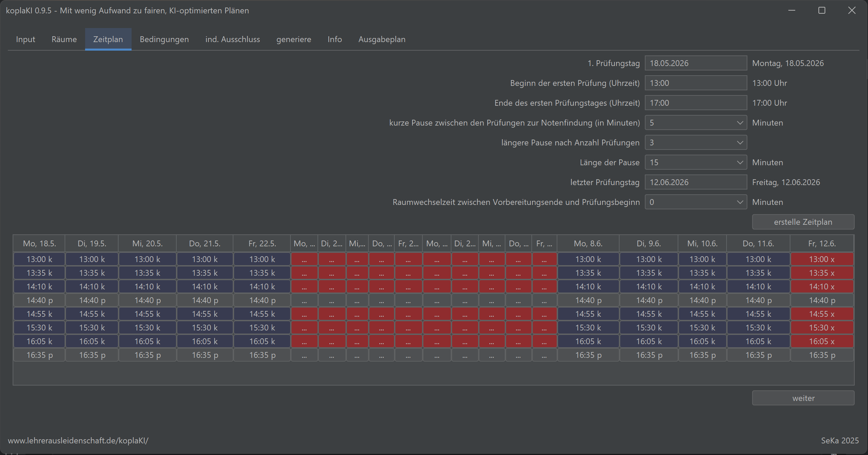Open the lehrerausleidenschaft.de/koplaKI link
This screenshot has width=868, height=455.
[x=78, y=441]
